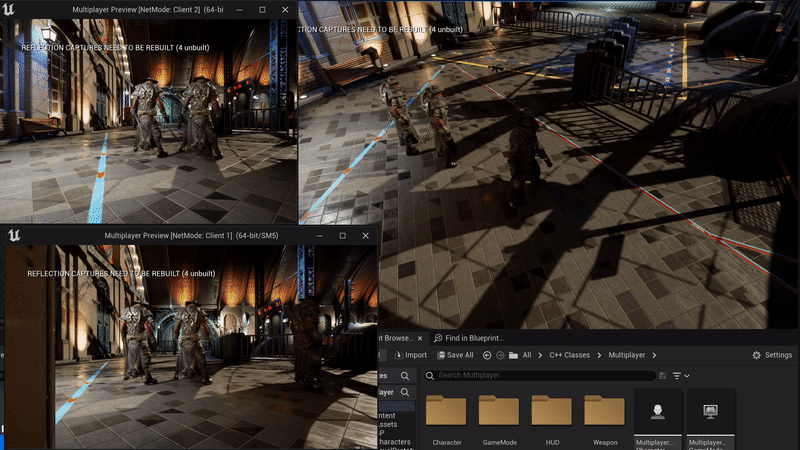
Task: Select the MultiplayerGameMode class asset
Action: pyautogui.click(x=710, y=419)
